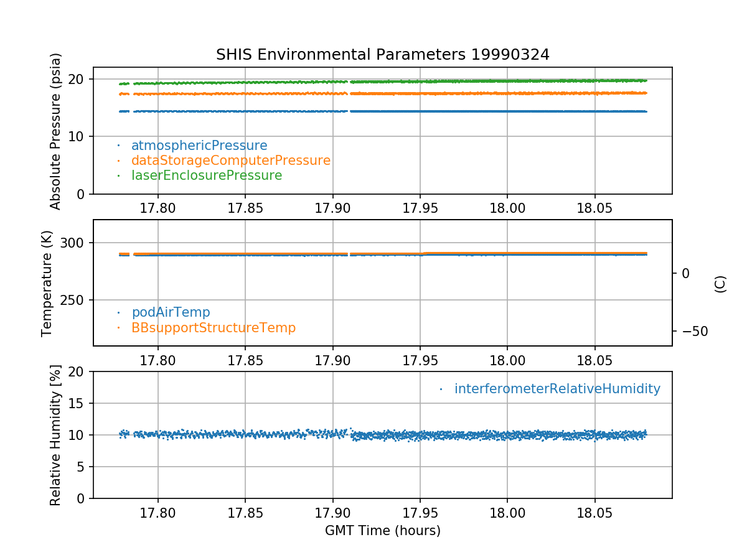Click orange marker beside BBsupportStructureTemp legend
747x560 pixels.
point(118,328)
